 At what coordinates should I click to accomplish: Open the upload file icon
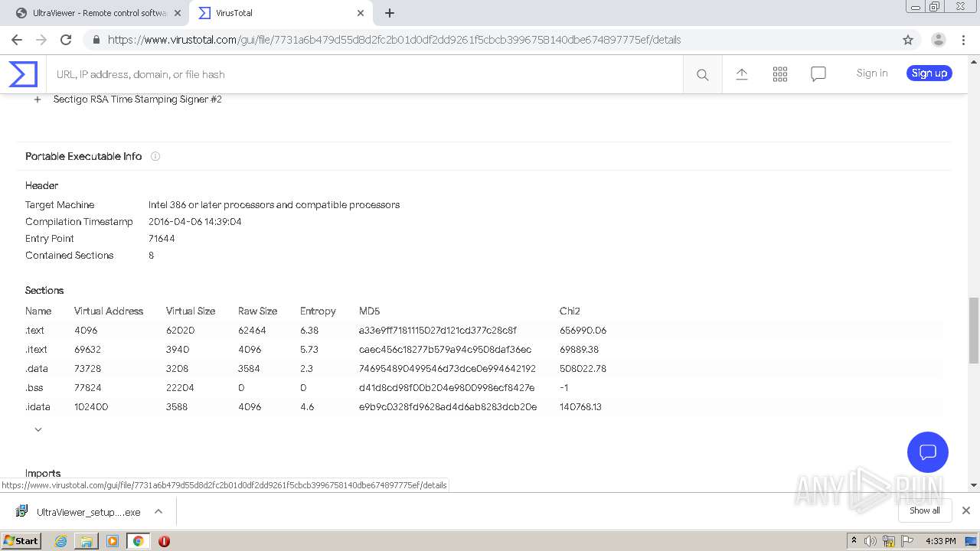pyautogui.click(x=741, y=74)
